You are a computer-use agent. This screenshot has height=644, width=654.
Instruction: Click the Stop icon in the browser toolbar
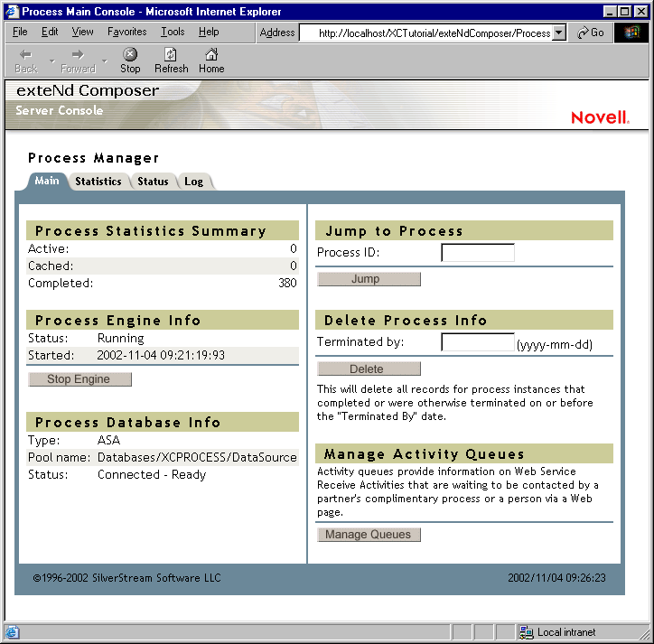pyautogui.click(x=130, y=54)
